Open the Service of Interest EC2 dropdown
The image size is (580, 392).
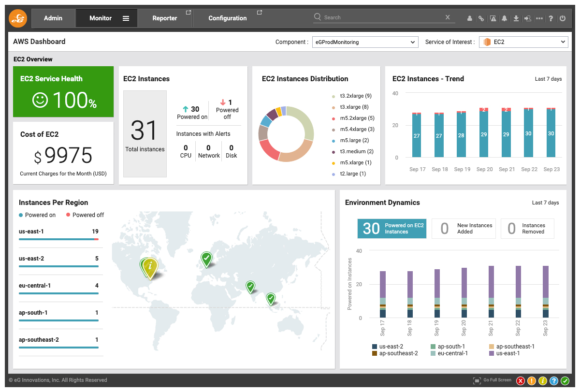(523, 42)
